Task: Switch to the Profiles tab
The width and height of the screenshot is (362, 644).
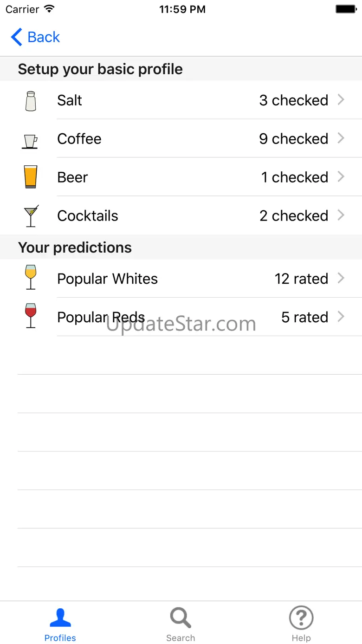Action: point(60,624)
